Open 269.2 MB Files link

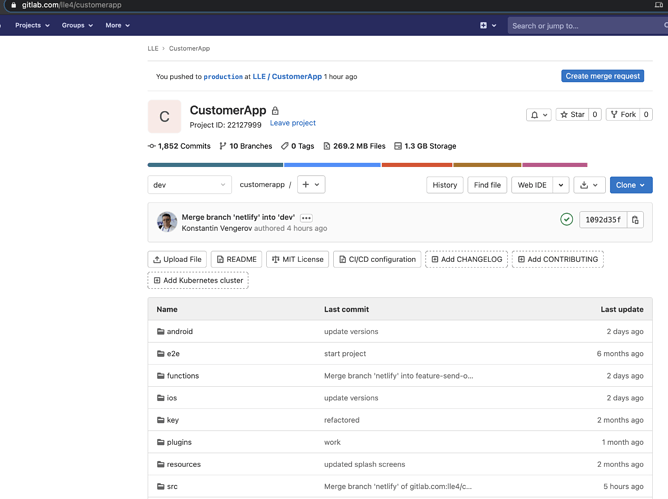pyautogui.click(x=354, y=146)
